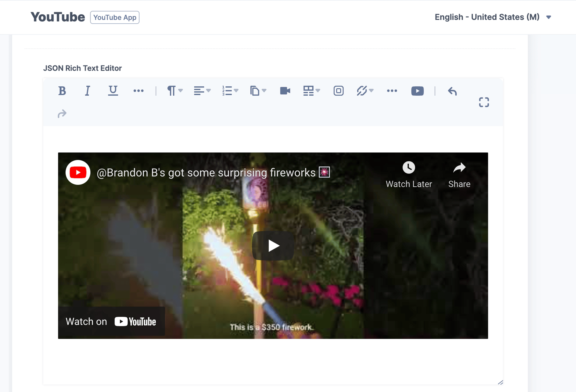Click the YouTube page heading
The width and height of the screenshot is (576, 392).
(x=58, y=17)
